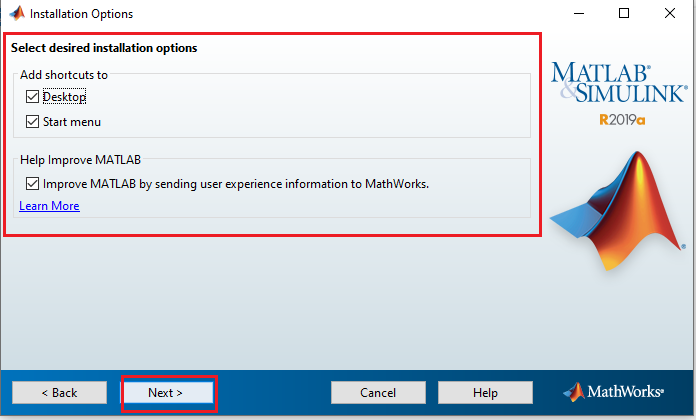Click the MATLAB & Simulink logo

pos(617,84)
